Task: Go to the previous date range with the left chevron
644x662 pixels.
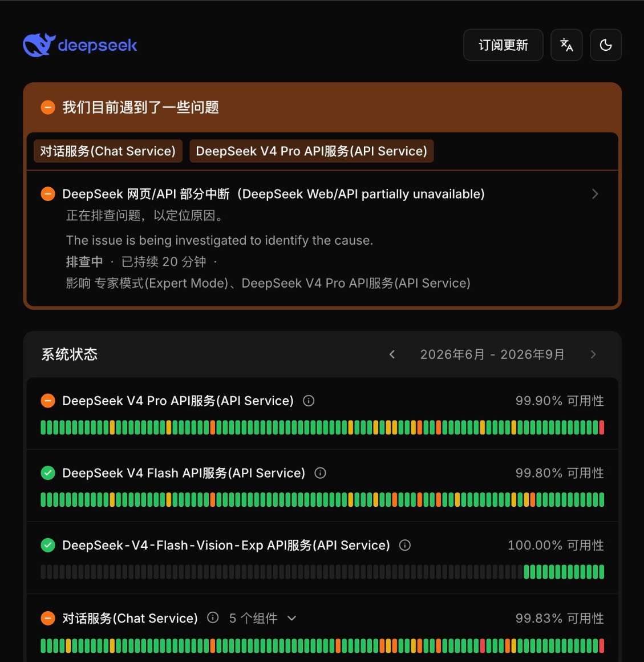Action: coord(392,354)
